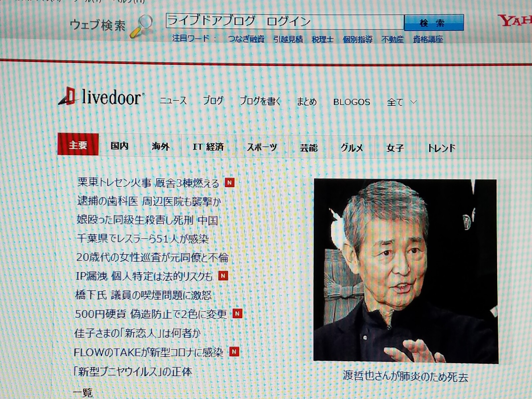Open headline FLOWのTAKEが新型コロナに感染
This screenshot has height=399, width=532.
tap(148, 352)
